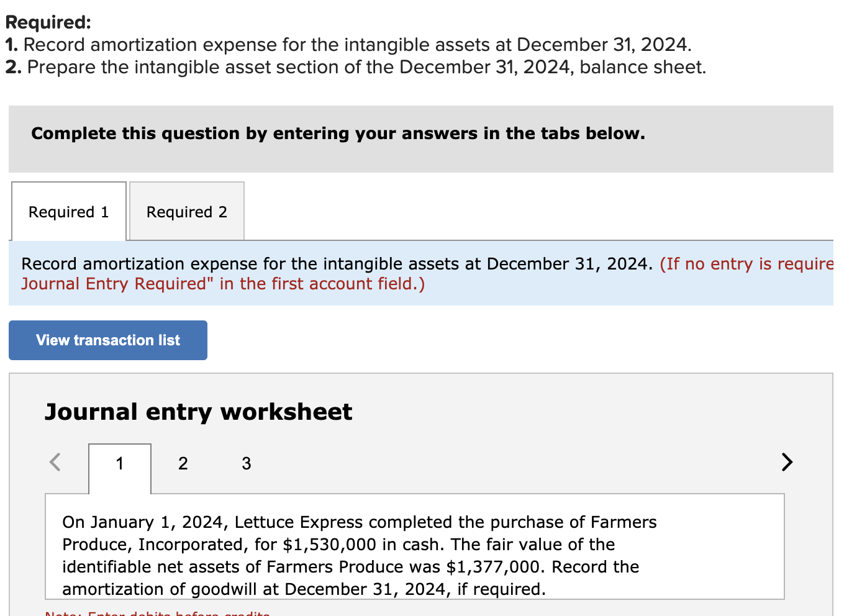Select transaction 1 in the worksheet
Viewport: 862px width, 616px height.
pyautogui.click(x=119, y=463)
